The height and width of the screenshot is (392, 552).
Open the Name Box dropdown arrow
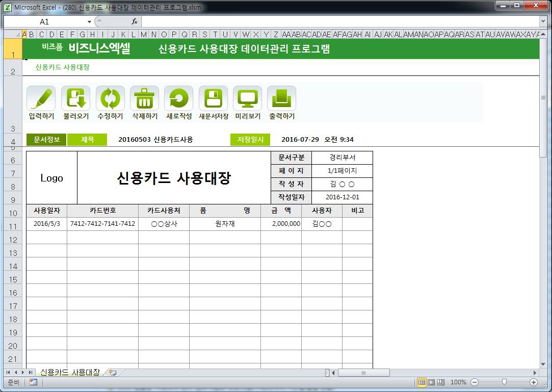89,22
